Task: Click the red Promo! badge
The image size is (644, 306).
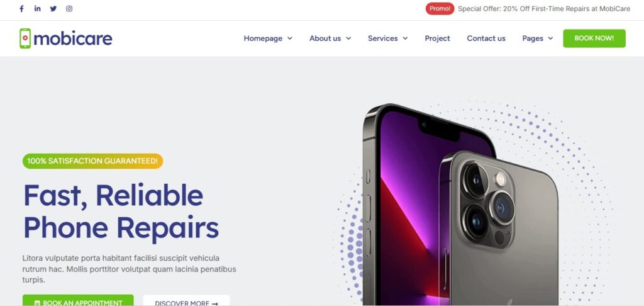Action: point(440,9)
